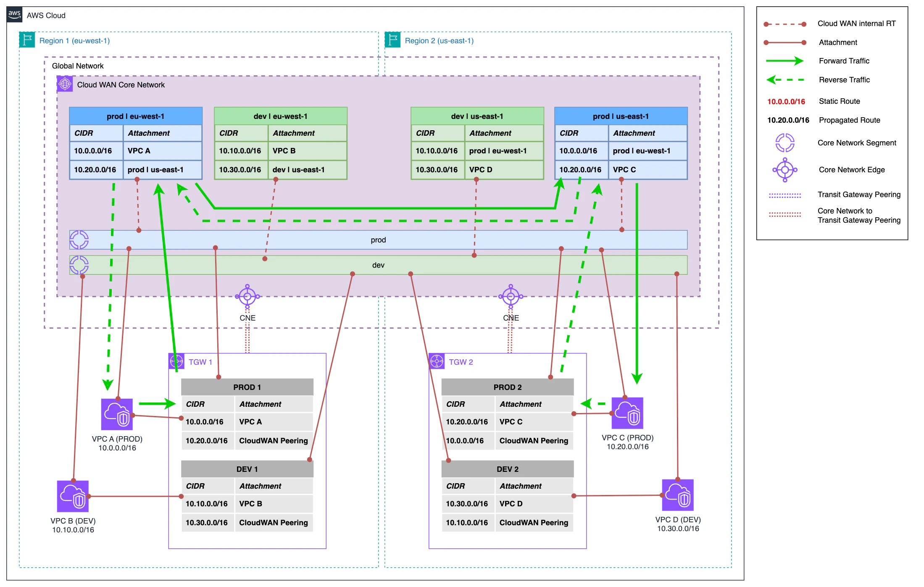Select the TGW 2 transit gateway icon

click(437, 361)
